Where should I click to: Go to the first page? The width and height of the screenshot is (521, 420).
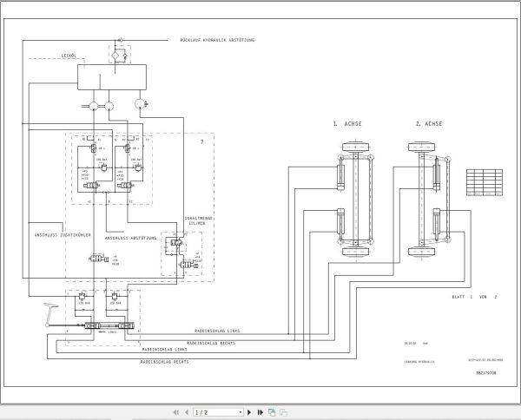176,412
